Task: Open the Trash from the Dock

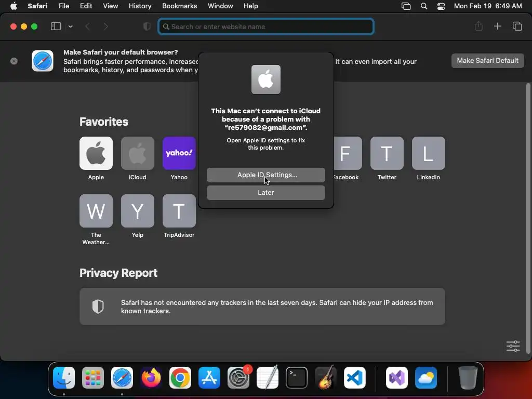Action: [x=468, y=378]
